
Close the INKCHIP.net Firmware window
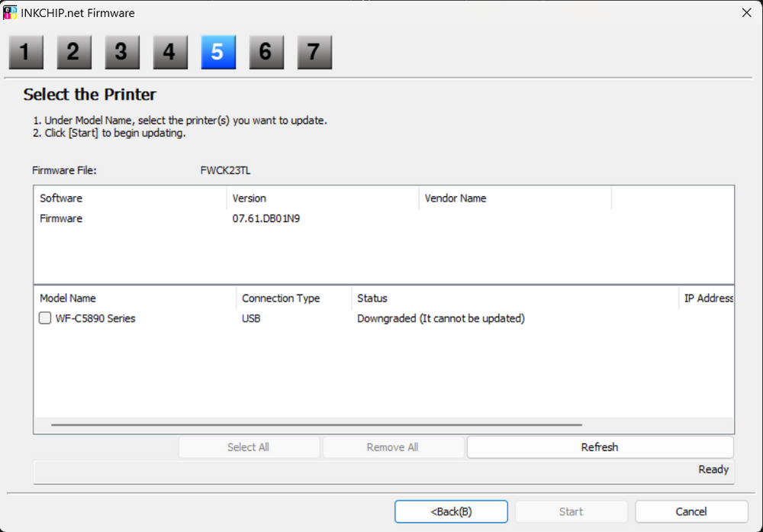745,12
